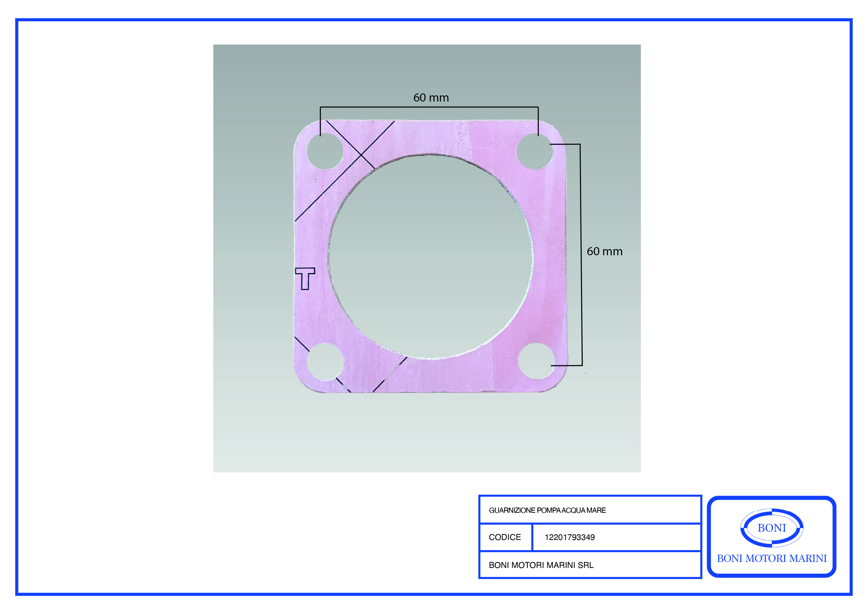Click the large central gasket opening
This screenshot has width=868, height=614.
pos(430,256)
